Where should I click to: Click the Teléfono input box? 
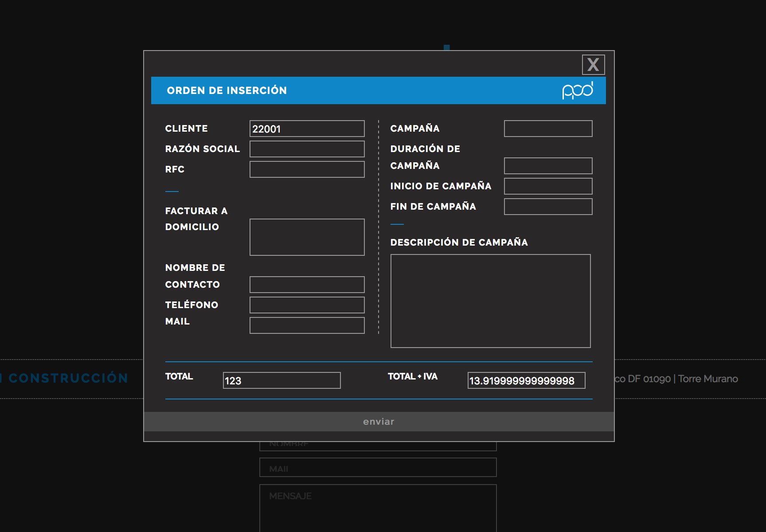pyautogui.click(x=307, y=305)
